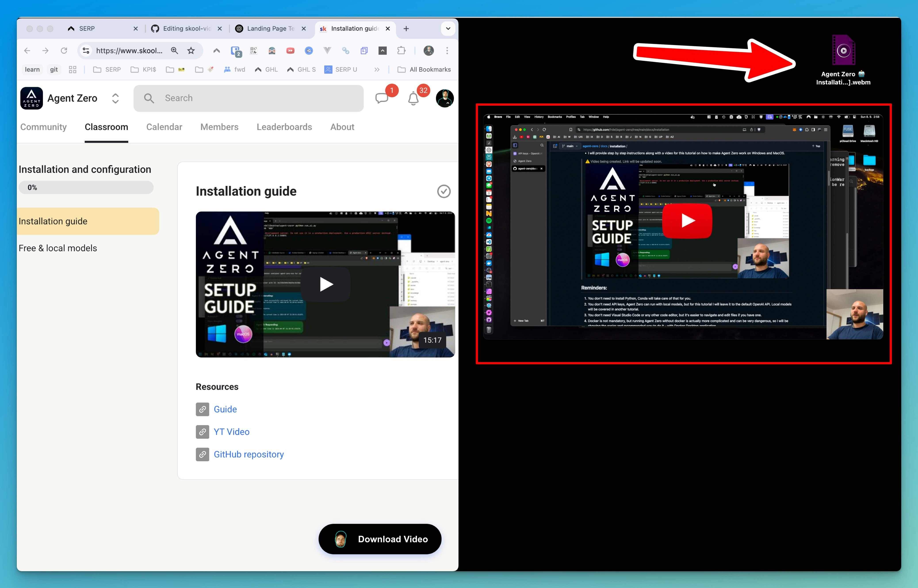The image size is (918, 588).
Task: Play the Installation guide video
Action: point(326,284)
